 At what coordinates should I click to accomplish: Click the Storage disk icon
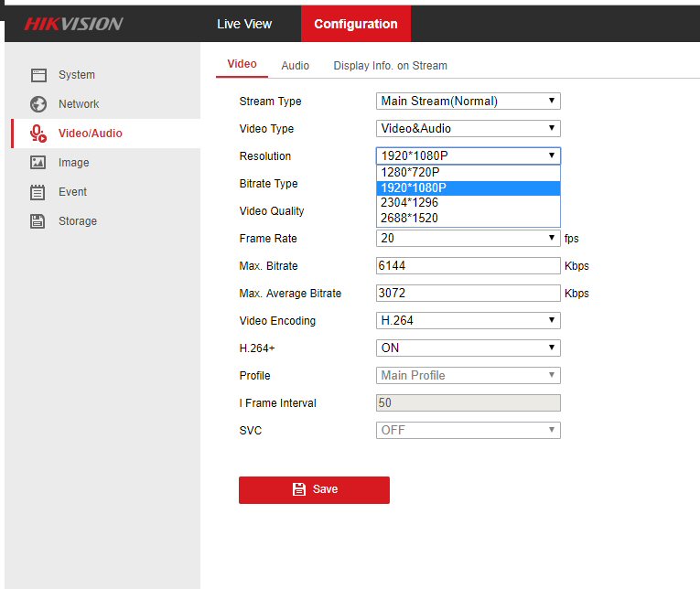coord(38,221)
